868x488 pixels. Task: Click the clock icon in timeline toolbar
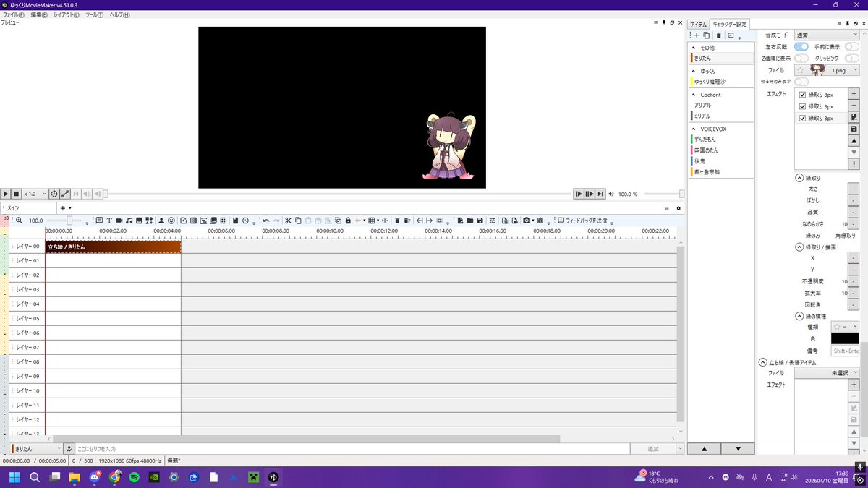point(245,221)
